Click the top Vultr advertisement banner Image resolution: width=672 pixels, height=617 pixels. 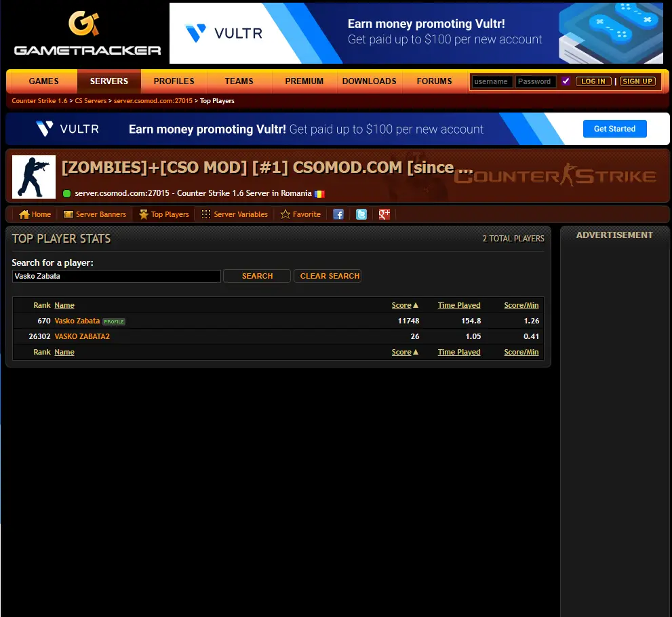(416, 33)
